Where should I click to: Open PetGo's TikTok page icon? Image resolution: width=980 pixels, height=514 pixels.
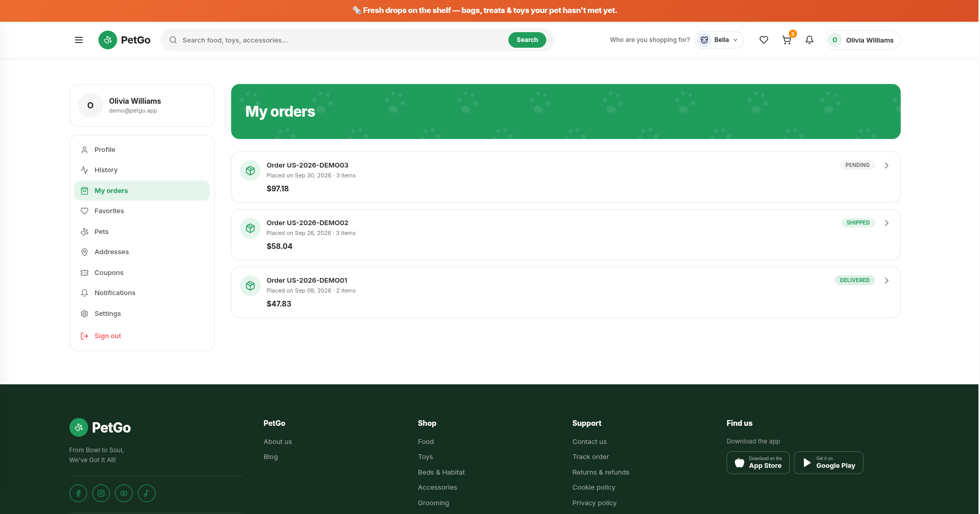click(147, 493)
